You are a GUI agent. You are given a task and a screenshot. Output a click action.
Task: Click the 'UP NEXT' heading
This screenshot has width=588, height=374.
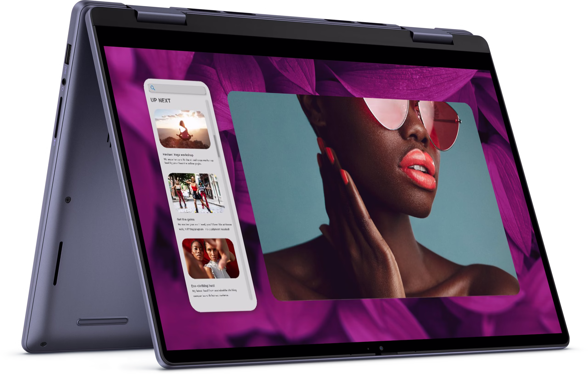point(160,100)
